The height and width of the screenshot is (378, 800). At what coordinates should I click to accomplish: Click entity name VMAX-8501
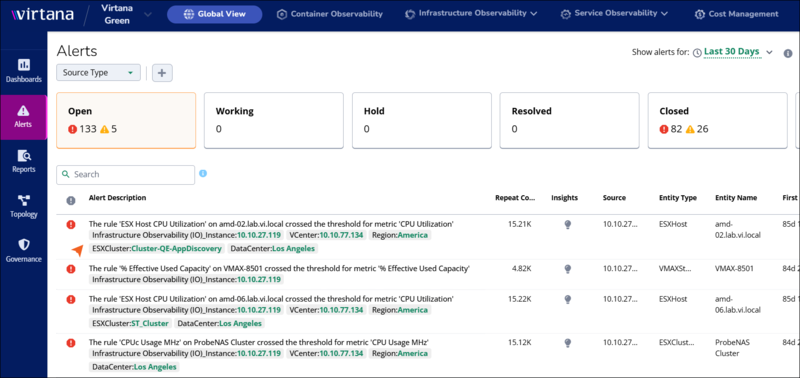[x=734, y=268]
